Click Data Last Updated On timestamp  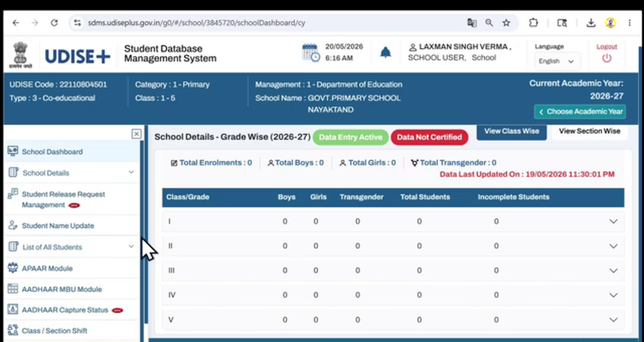[x=527, y=174]
